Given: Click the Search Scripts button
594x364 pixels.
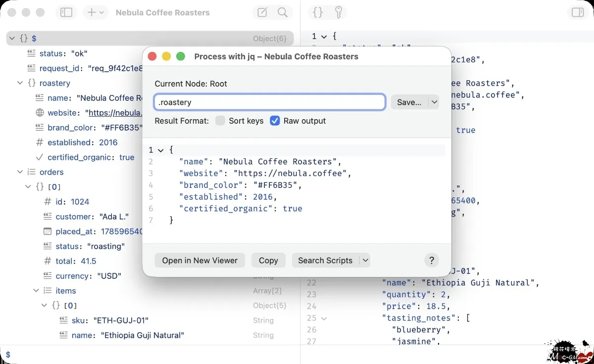Looking at the screenshot, I should point(325,261).
